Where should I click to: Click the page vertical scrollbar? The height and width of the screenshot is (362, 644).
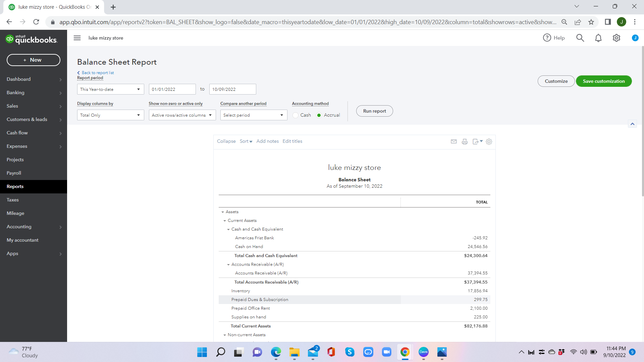642,121
